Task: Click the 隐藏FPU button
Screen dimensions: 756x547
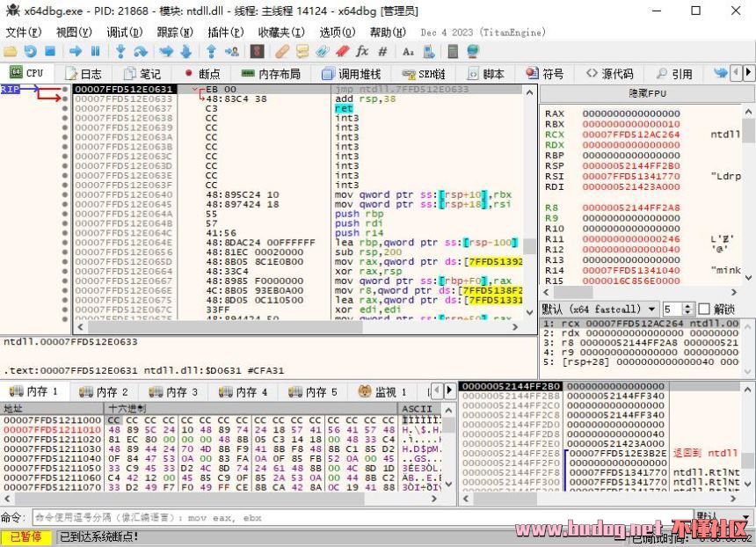Action: [648, 93]
